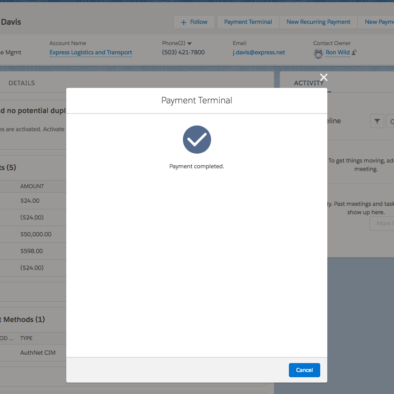This screenshot has width=394, height=394.
Task: Click the Payment Terminal dialog title
Action: point(197,100)
